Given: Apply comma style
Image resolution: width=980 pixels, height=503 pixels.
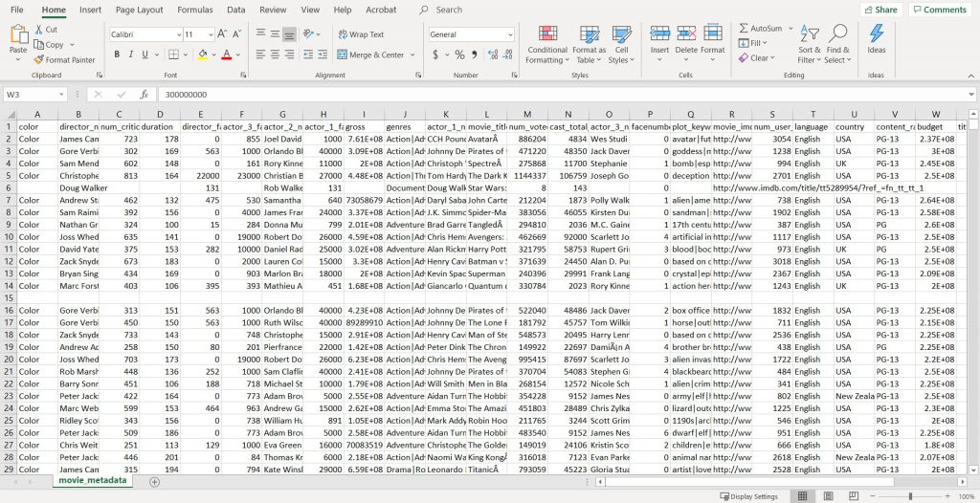Looking at the screenshot, I should [x=474, y=55].
